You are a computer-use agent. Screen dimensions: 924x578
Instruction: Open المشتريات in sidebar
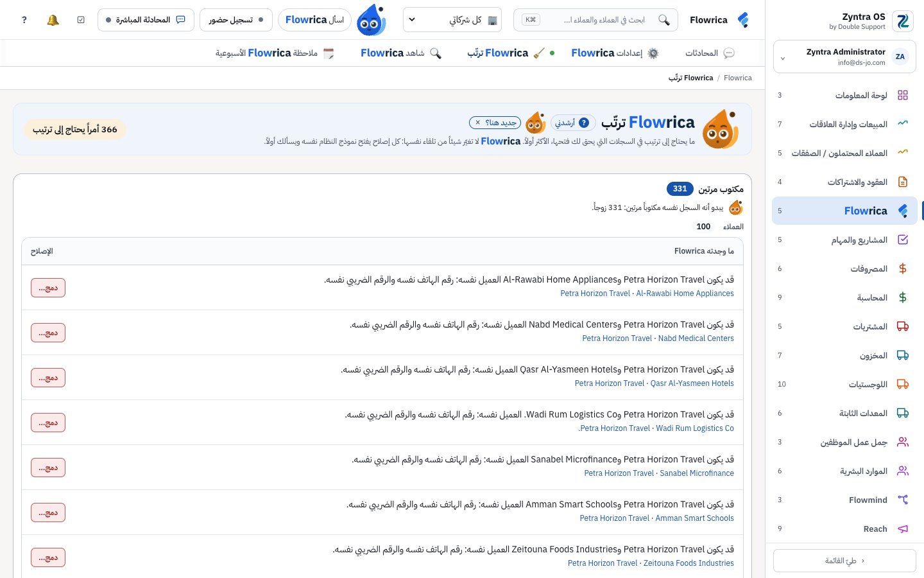point(844,326)
